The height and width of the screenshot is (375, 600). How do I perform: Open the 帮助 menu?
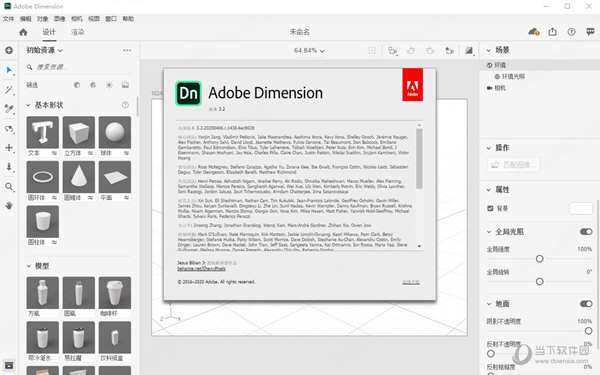(x=128, y=19)
